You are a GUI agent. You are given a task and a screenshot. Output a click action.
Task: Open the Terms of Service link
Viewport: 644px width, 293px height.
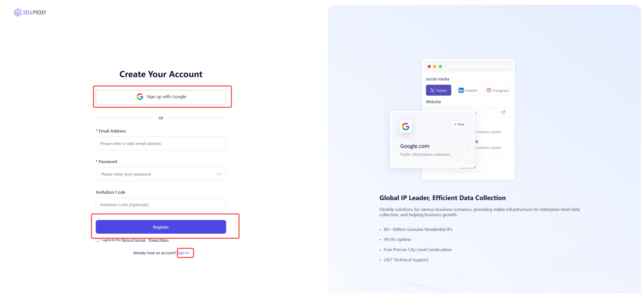point(133,240)
